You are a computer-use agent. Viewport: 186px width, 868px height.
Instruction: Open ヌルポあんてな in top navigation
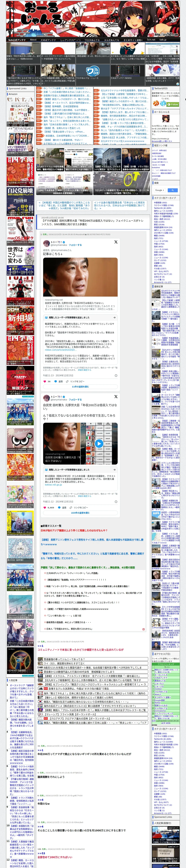tap(111, 40)
